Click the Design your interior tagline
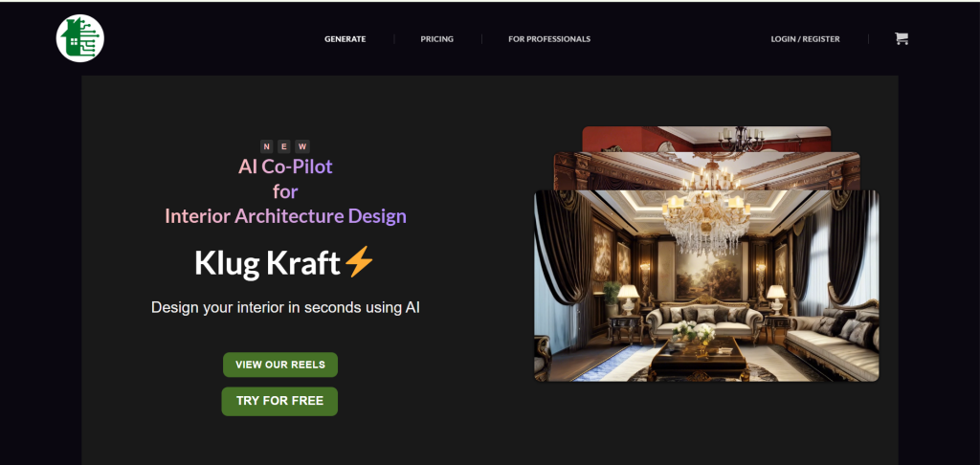Image resolution: width=980 pixels, height=465 pixels. coord(285,307)
